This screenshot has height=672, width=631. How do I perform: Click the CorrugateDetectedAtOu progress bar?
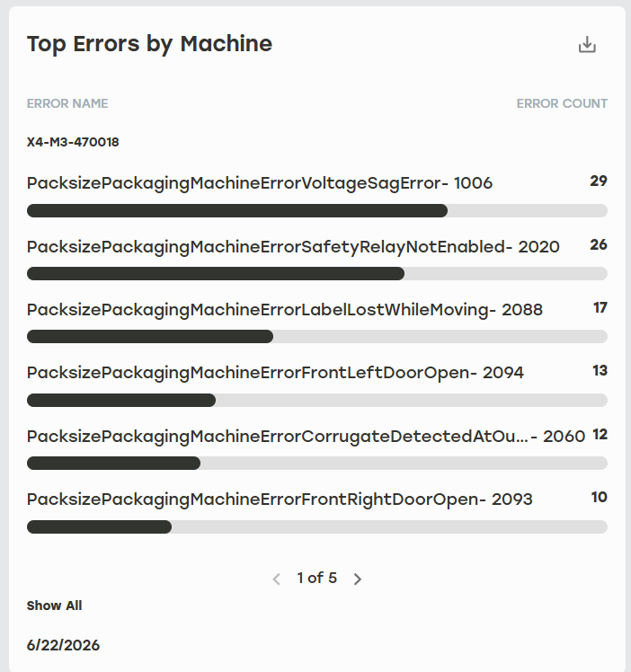[316, 464]
